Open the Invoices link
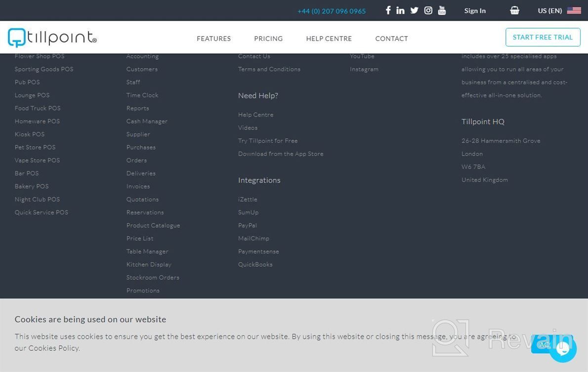 [x=138, y=186]
